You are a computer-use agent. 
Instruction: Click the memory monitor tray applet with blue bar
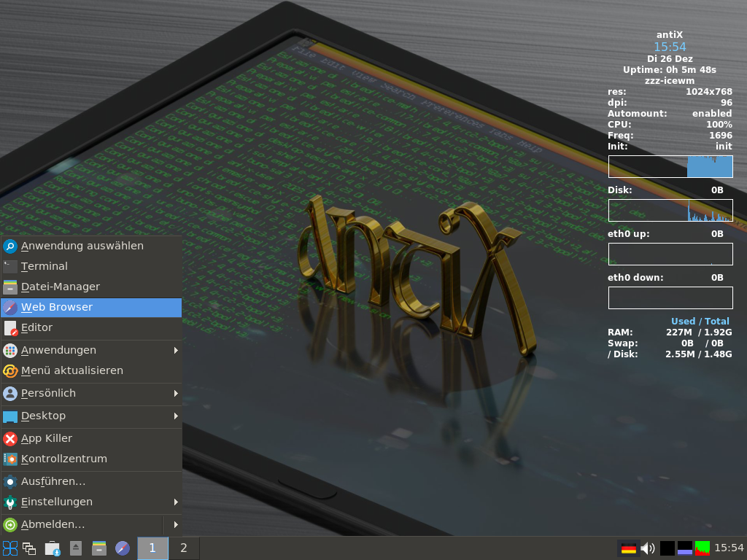[684, 548]
